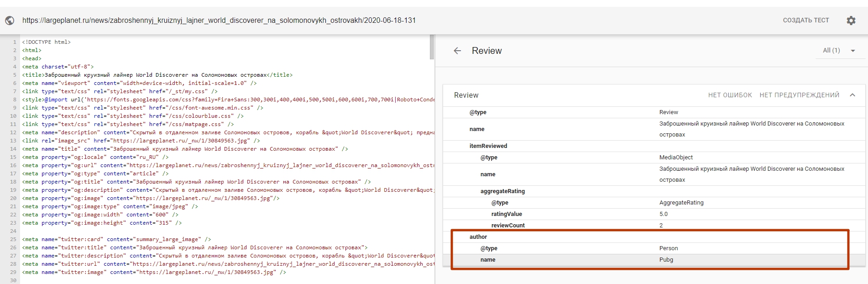The width and height of the screenshot is (868, 284).
Task: Click the author property header row
Action: click(x=654, y=237)
